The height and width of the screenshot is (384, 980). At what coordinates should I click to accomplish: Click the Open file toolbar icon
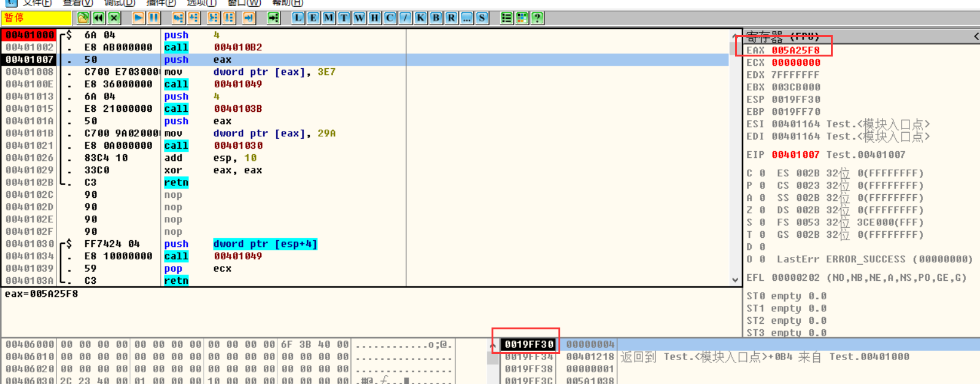[x=83, y=18]
